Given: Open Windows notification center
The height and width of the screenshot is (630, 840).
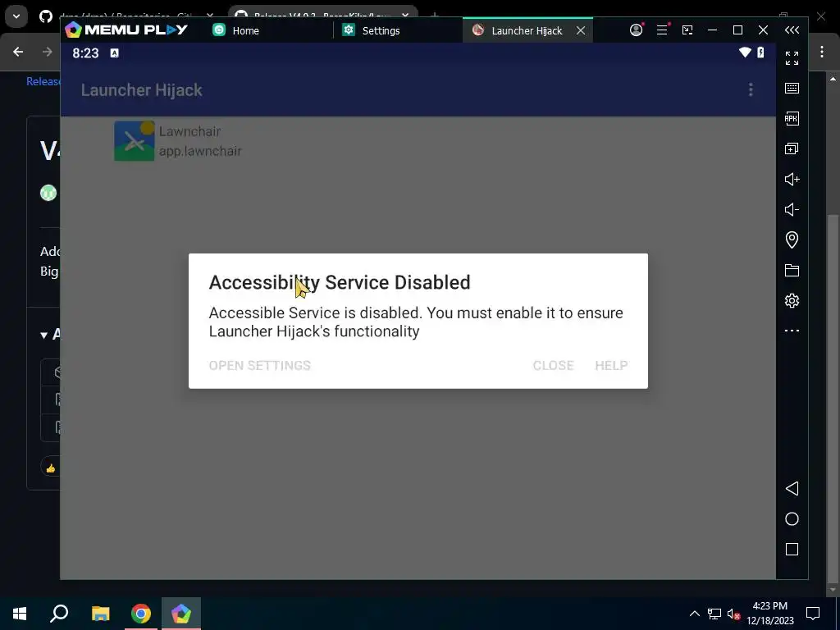Looking at the screenshot, I should coord(813,614).
